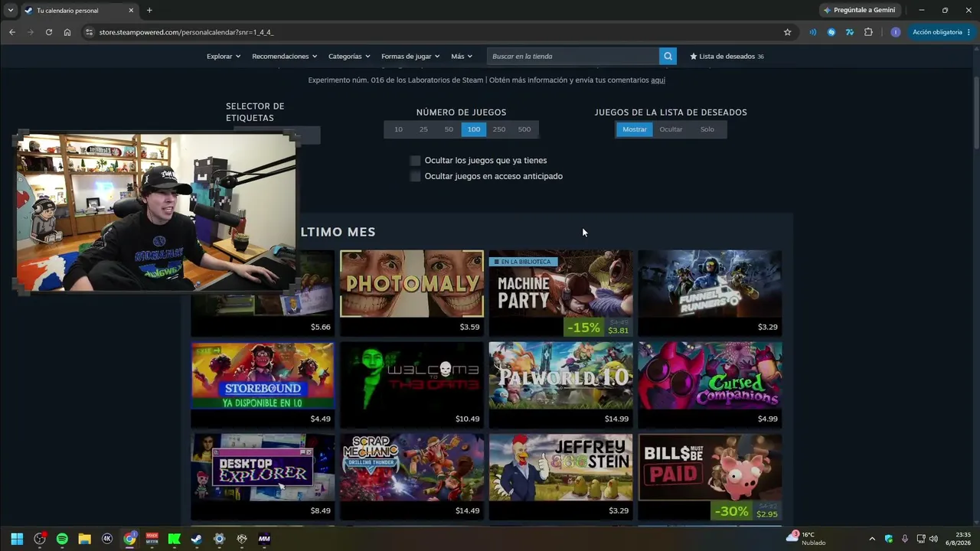Expand the Explorar store menu
The width and height of the screenshot is (980, 551).
[224, 56]
